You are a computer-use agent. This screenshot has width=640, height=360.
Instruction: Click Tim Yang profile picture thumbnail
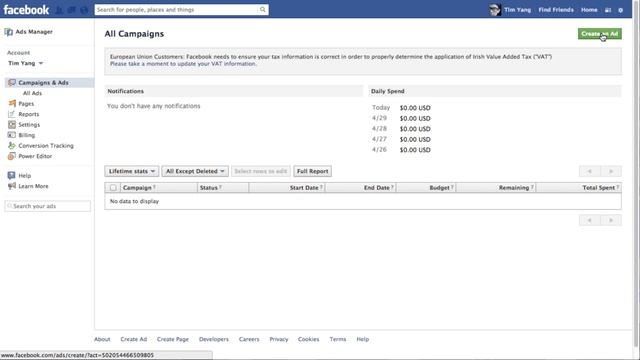(495, 10)
